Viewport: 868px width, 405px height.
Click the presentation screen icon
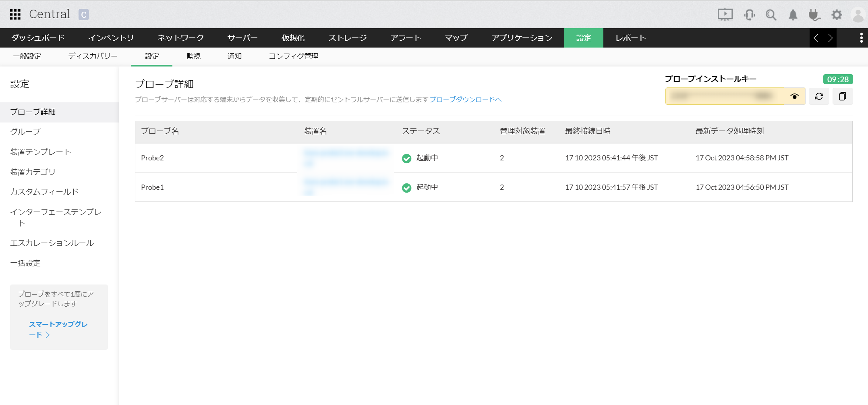[x=725, y=15]
